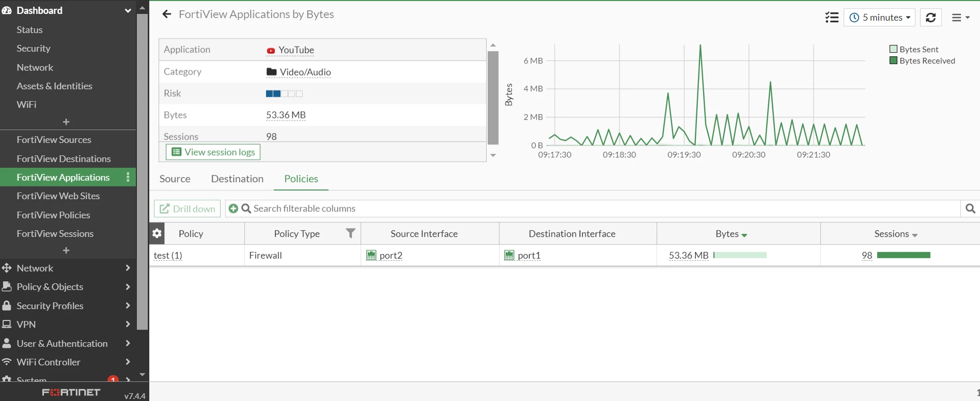Click the add filter plus icon
980x401 pixels.
(x=234, y=208)
